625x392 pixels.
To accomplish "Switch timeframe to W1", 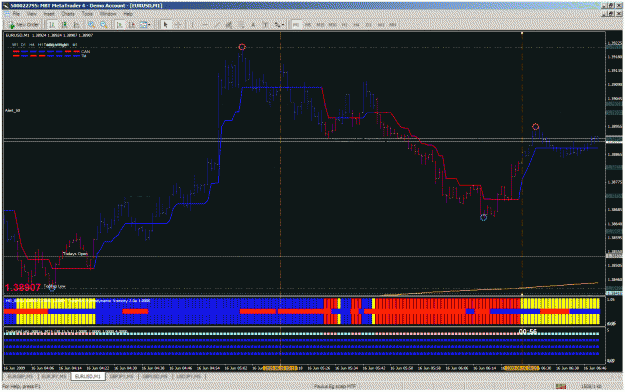I will pyautogui.click(x=381, y=25).
